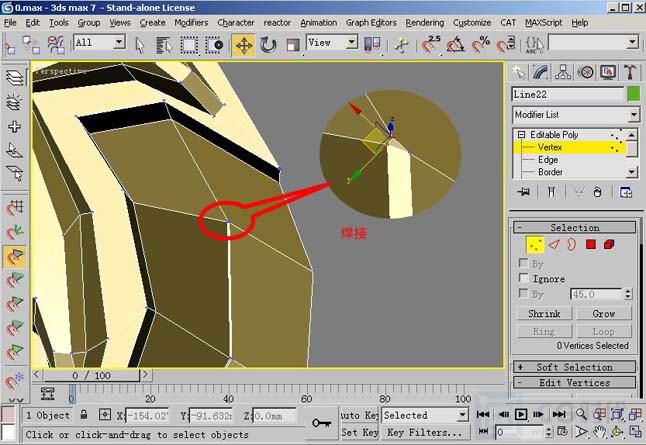Toggle the key mode icon
The image size is (646, 445).
483,431
